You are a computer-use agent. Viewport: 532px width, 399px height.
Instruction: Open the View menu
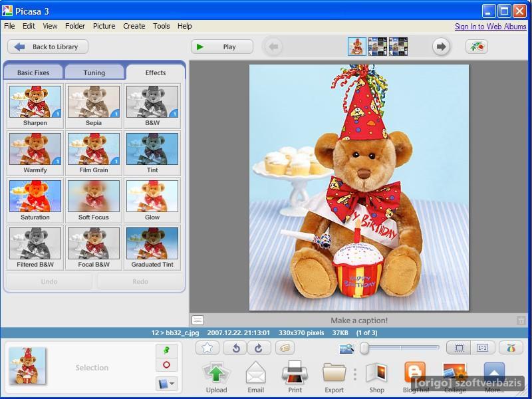(50, 26)
